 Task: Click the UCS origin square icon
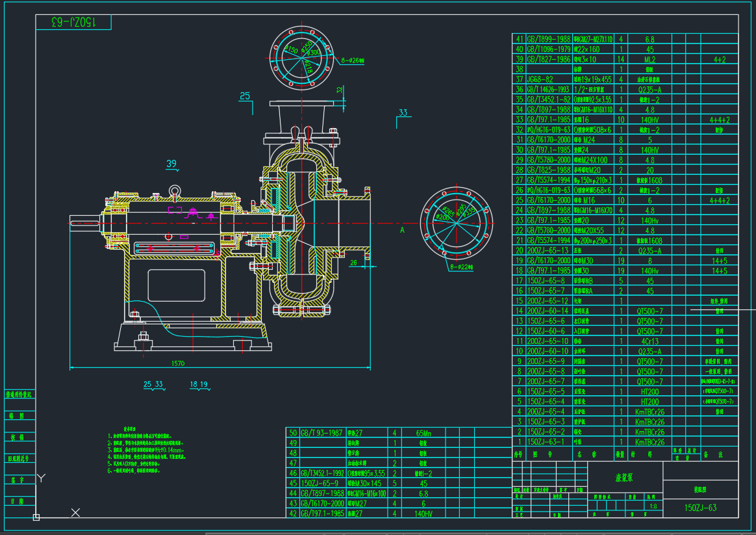pyautogui.click(x=36, y=517)
